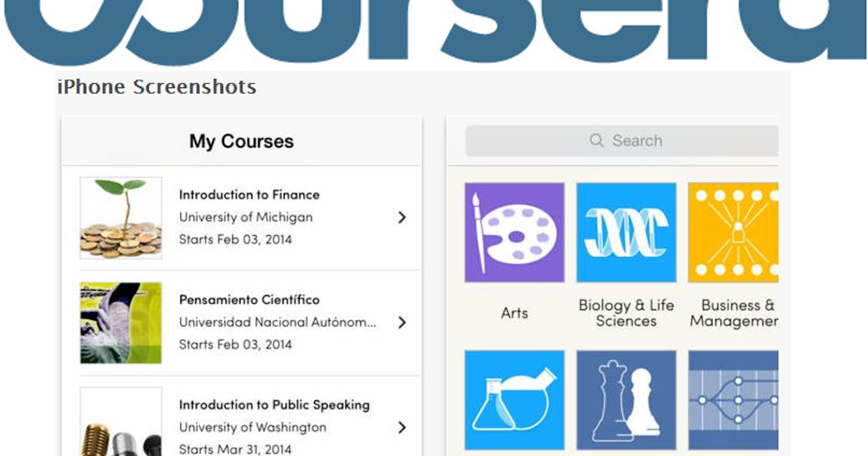Viewport: 868px width, 456px height.
Task: Select the My Courses header
Action: [242, 141]
